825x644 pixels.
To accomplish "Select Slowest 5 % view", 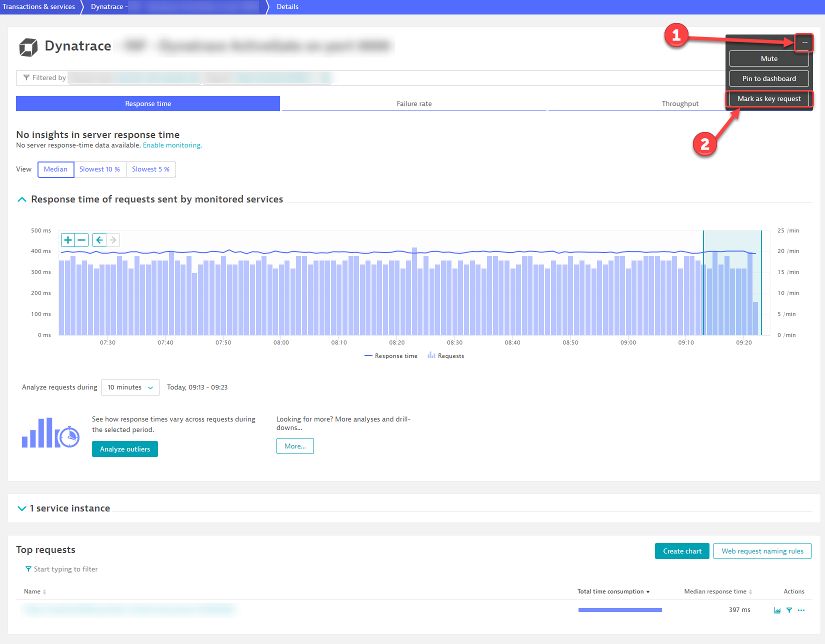I will click(x=150, y=169).
